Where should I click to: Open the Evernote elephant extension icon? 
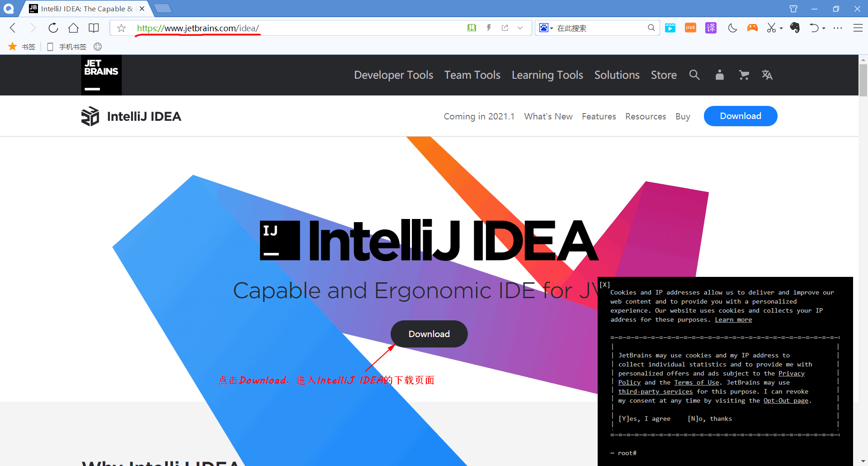[x=795, y=28]
